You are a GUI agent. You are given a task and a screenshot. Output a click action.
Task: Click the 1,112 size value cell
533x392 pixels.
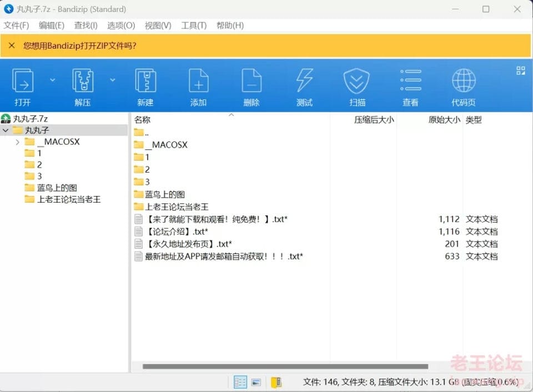(449, 219)
